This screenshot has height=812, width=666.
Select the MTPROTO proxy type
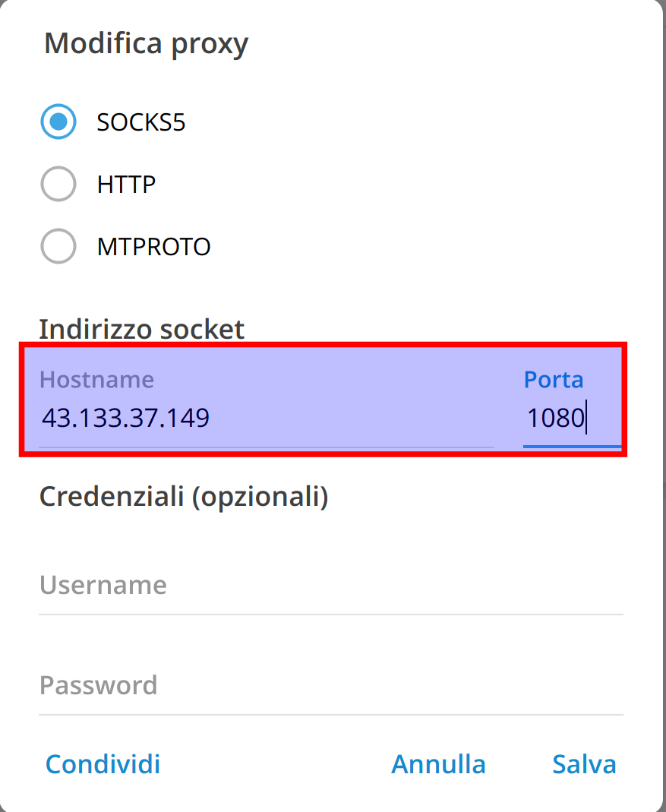coord(58,246)
